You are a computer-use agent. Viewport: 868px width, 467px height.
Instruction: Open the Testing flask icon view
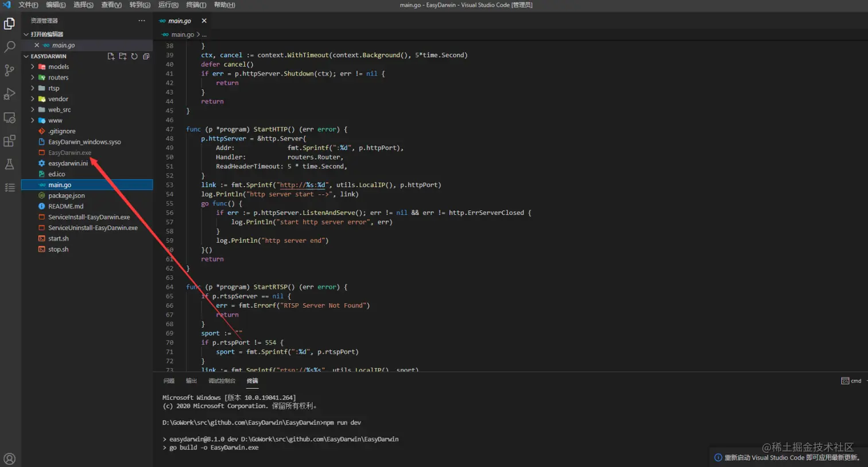(x=10, y=164)
